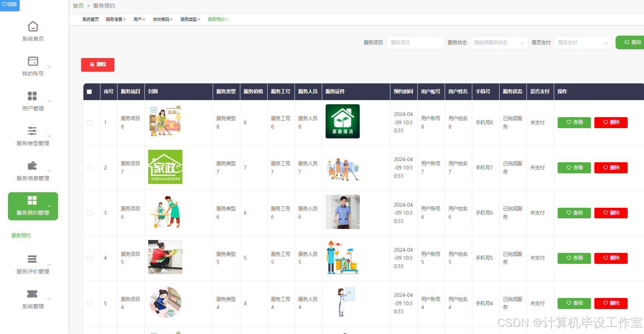Open 家政保洁 certificate image in row 1

343,121
